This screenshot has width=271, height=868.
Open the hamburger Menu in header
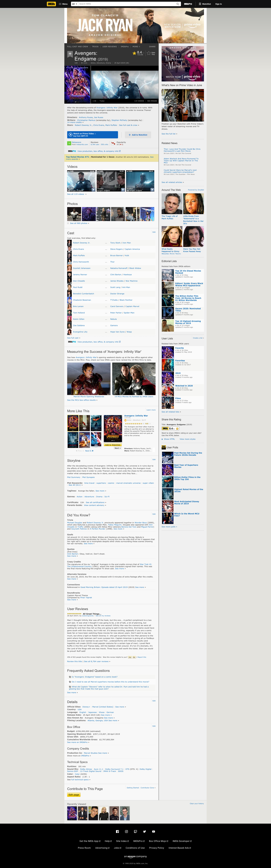tap(63, 4)
